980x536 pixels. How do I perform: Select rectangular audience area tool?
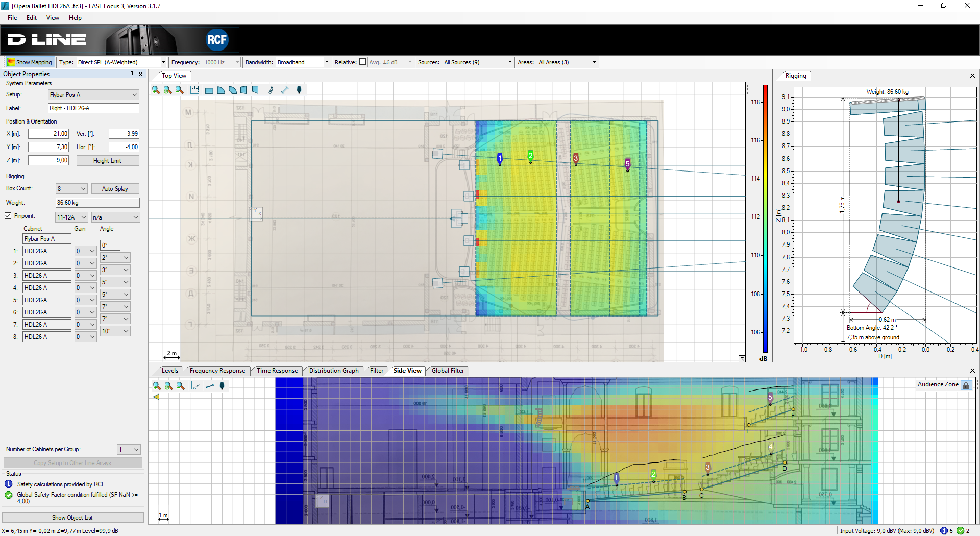tap(209, 90)
